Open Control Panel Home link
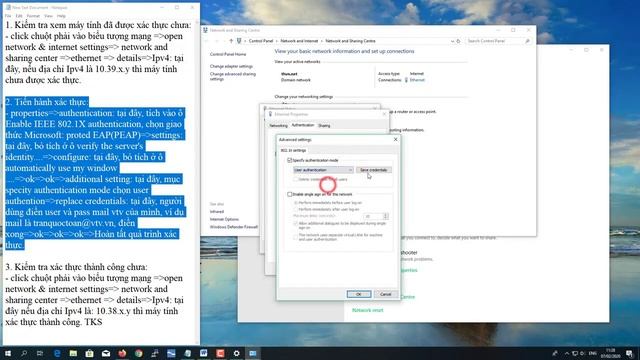Image resolution: width=640 pixels, height=360 pixels. pyautogui.click(x=228, y=54)
